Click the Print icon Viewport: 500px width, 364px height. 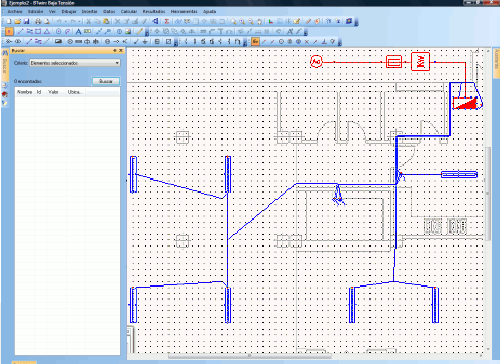click(x=38, y=21)
